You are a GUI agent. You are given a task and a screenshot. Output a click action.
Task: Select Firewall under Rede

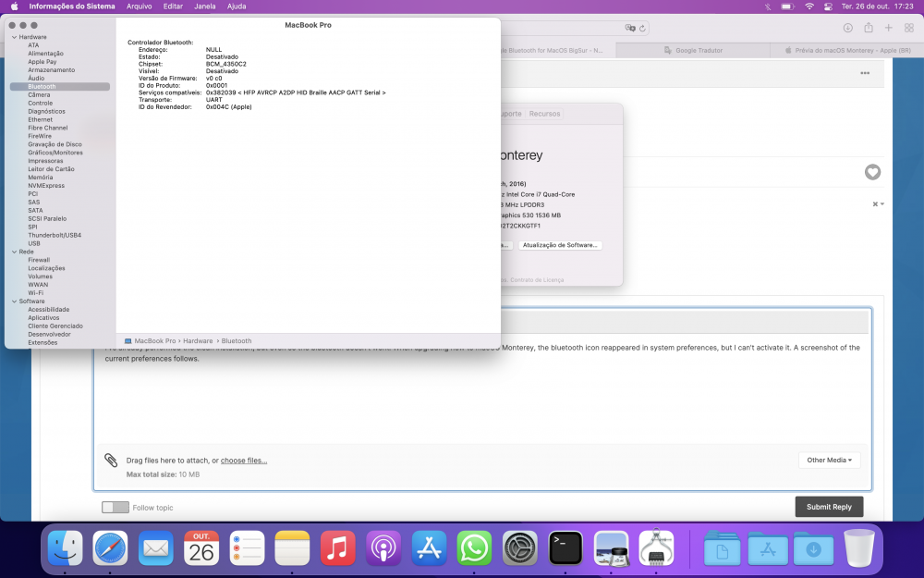point(39,260)
